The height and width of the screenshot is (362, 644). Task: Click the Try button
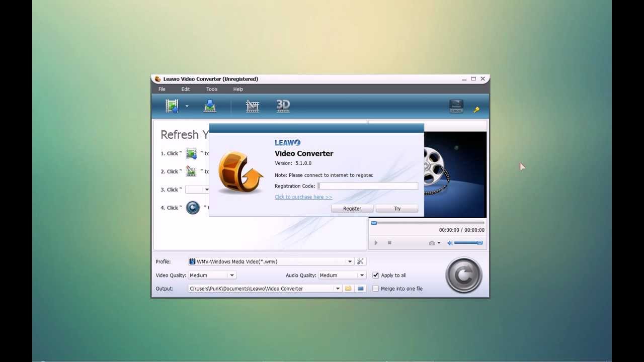pyautogui.click(x=397, y=208)
